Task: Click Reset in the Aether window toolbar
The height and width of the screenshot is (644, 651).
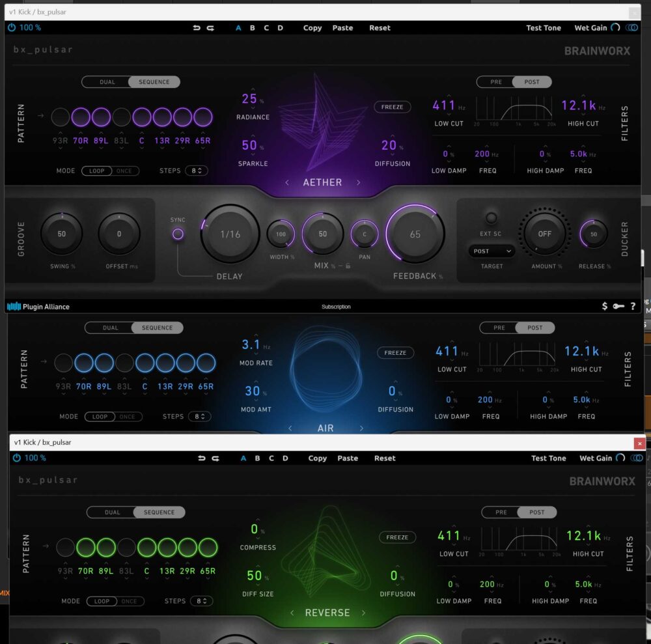Action: point(380,28)
